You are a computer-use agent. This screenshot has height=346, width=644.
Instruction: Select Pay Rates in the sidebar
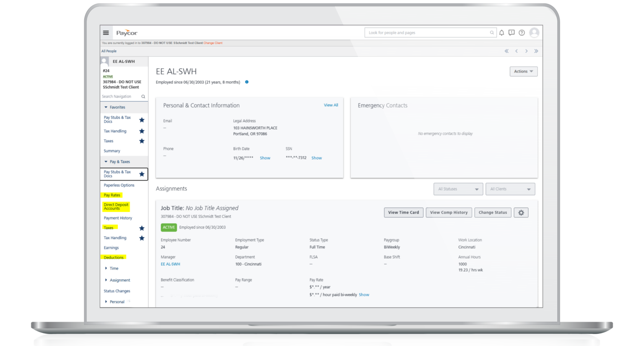tap(112, 195)
